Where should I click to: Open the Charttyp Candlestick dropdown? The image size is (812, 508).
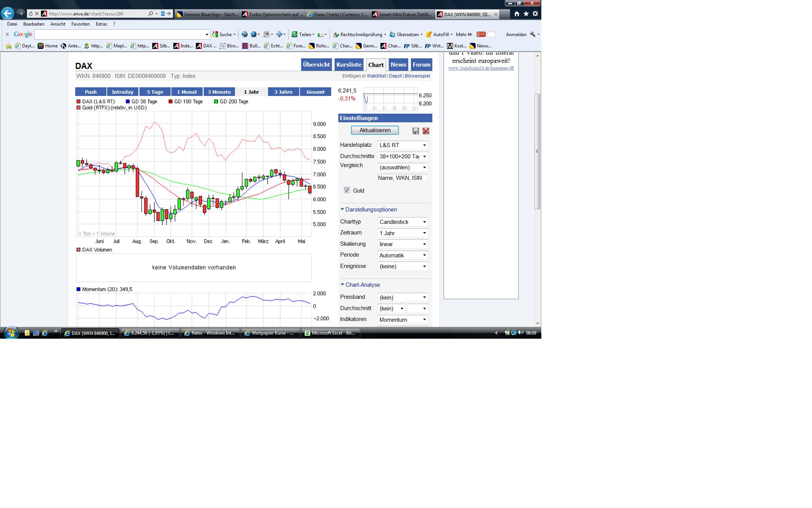[403, 222]
